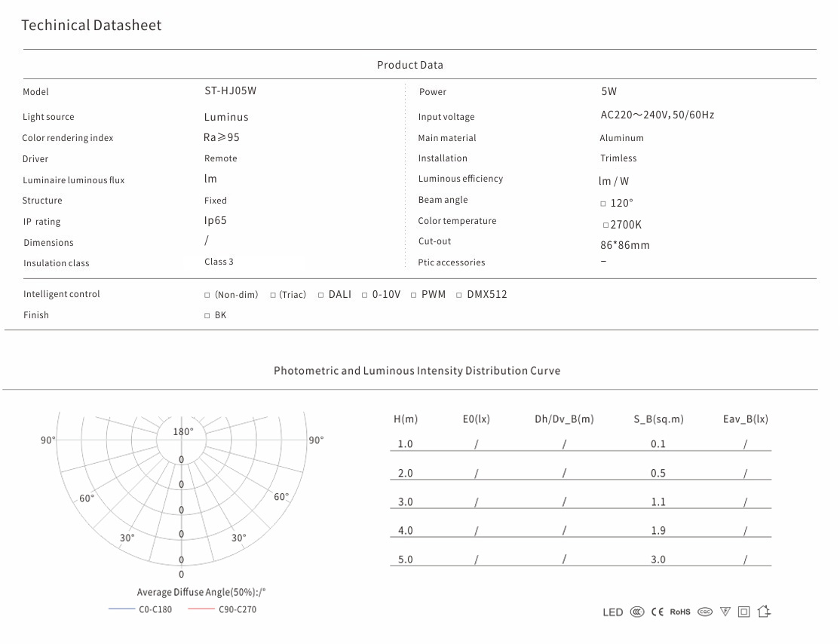Screen dimensions: 840x644
Task: Click the RoHS compliance logo
Action: coord(680,612)
